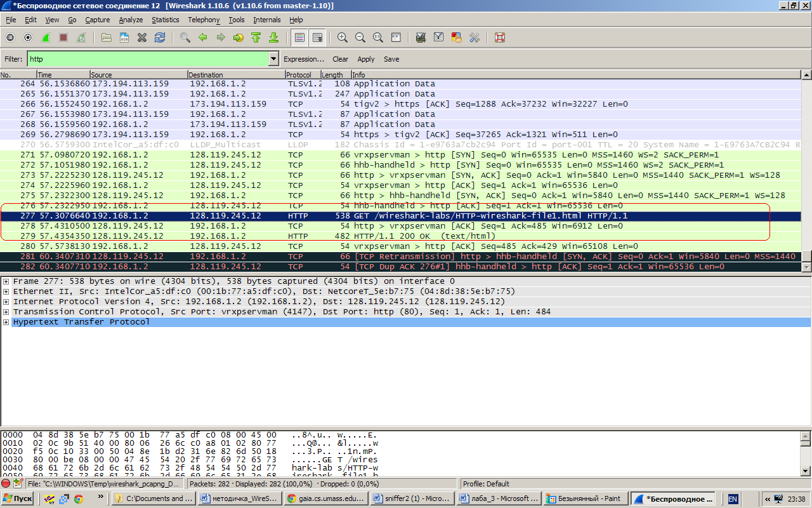
Task: Open coloring rules dialog icon
Action: [456, 37]
